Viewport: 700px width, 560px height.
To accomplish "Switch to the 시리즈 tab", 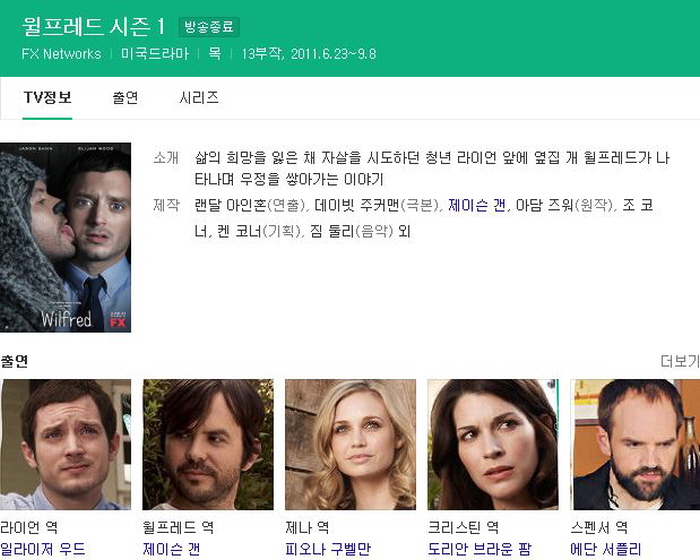I will [199, 98].
